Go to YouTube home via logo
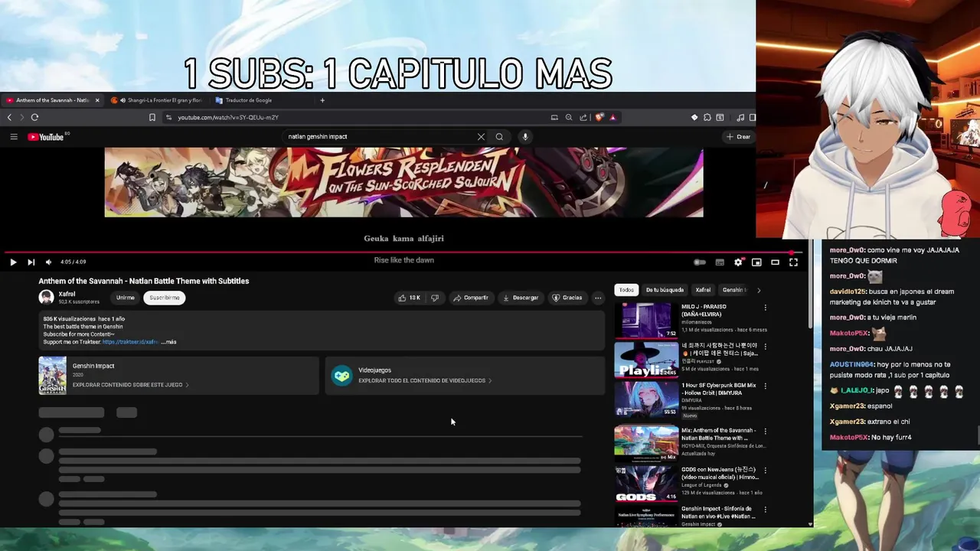The image size is (980, 551). tap(46, 137)
